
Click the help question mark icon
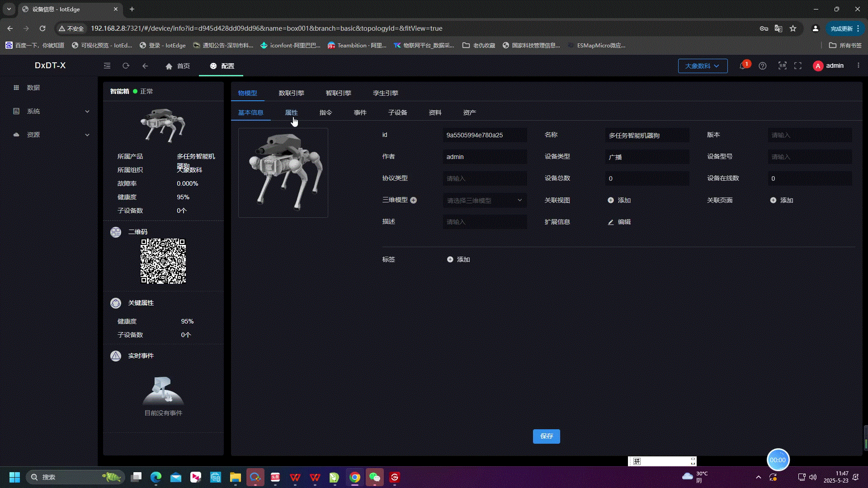(763, 66)
